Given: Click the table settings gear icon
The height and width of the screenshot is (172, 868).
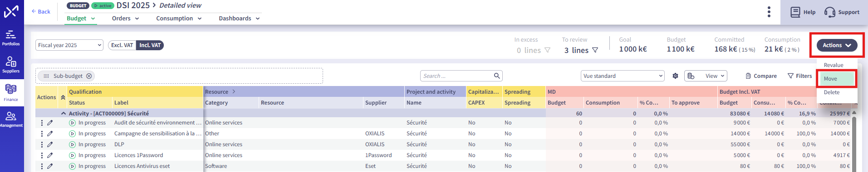Looking at the screenshot, I should (675, 76).
